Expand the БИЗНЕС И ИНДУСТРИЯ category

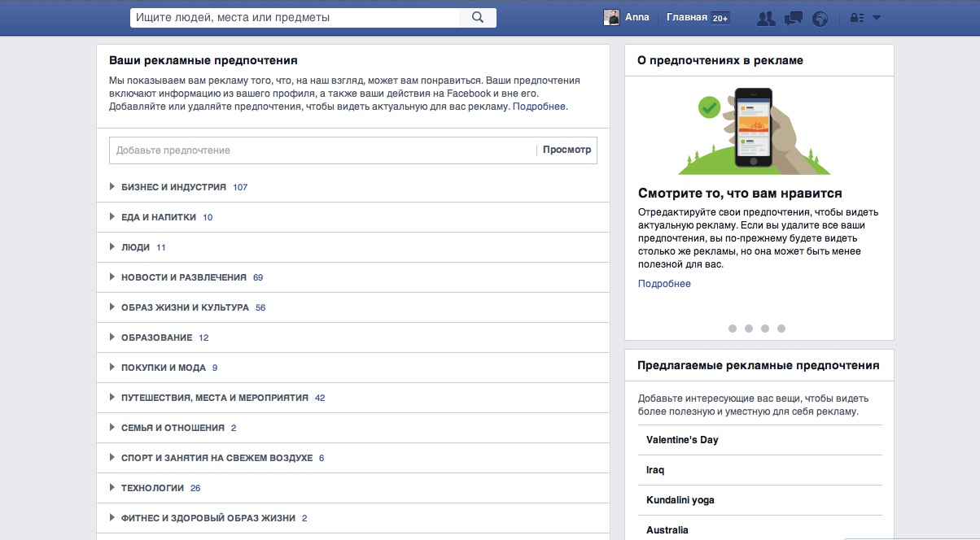click(x=353, y=187)
